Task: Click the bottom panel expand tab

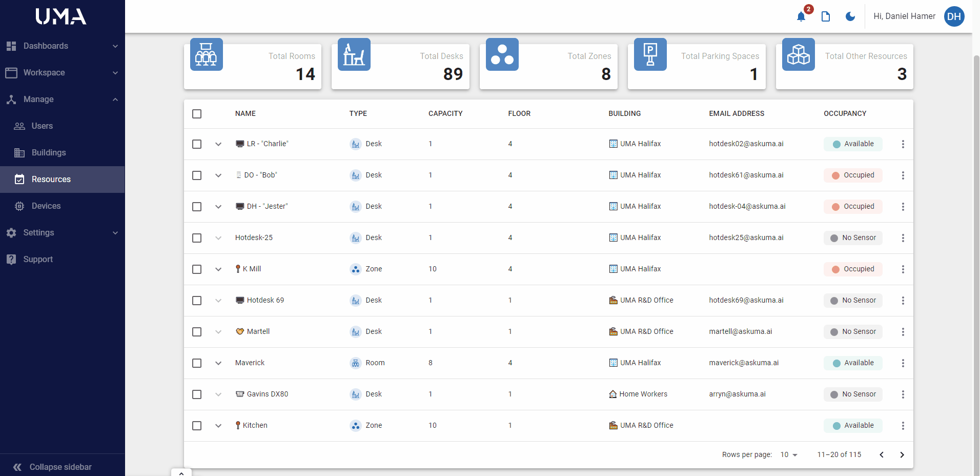Action: pyautogui.click(x=181, y=472)
